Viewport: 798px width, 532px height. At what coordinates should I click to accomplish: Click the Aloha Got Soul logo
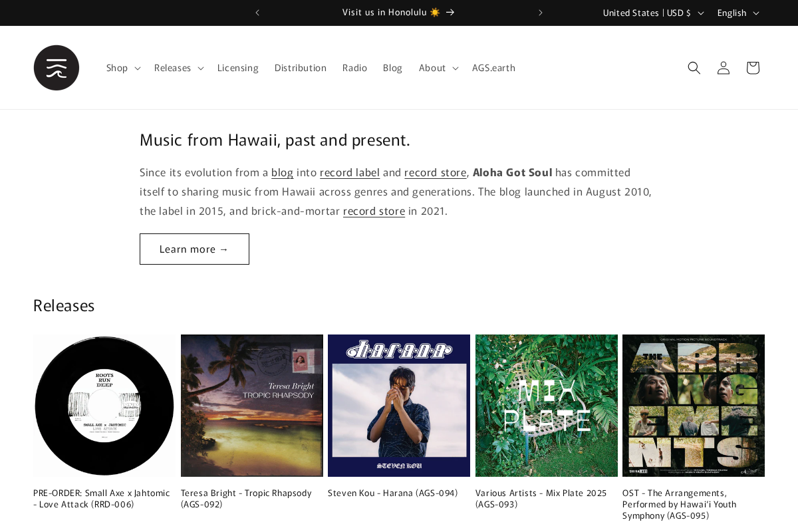point(57,67)
